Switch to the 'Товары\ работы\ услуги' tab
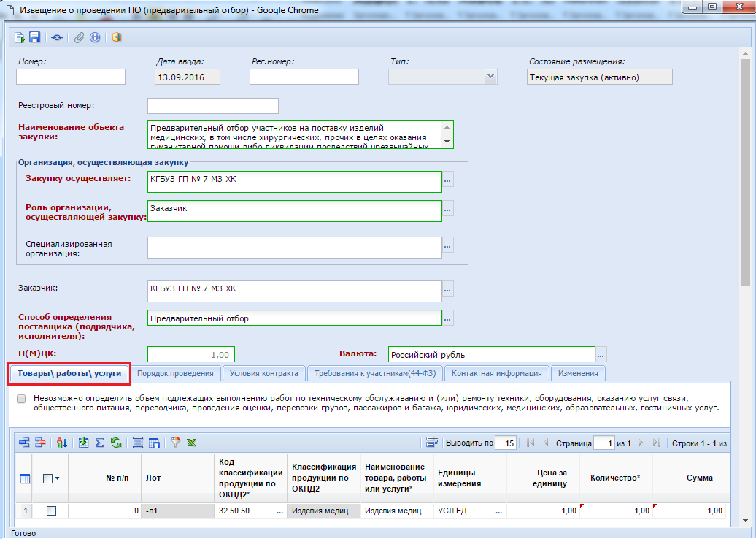The height and width of the screenshot is (539, 756). click(69, 373)
